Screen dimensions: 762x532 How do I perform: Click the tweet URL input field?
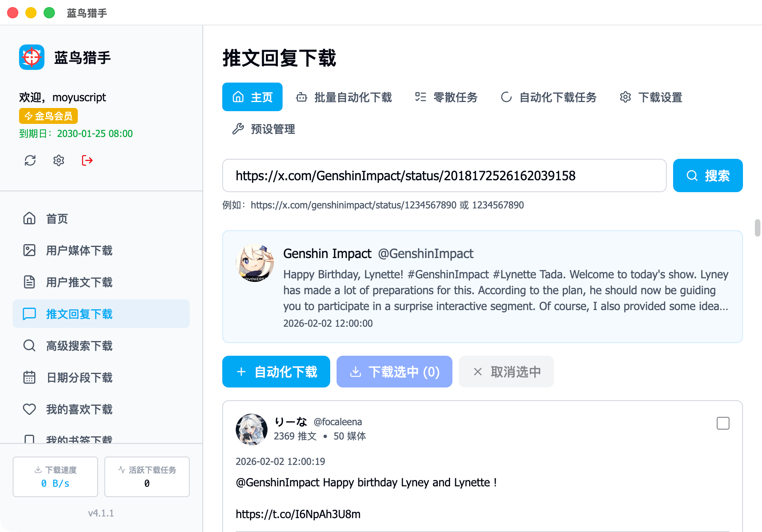pyautogui.click(x=444, y=175)
